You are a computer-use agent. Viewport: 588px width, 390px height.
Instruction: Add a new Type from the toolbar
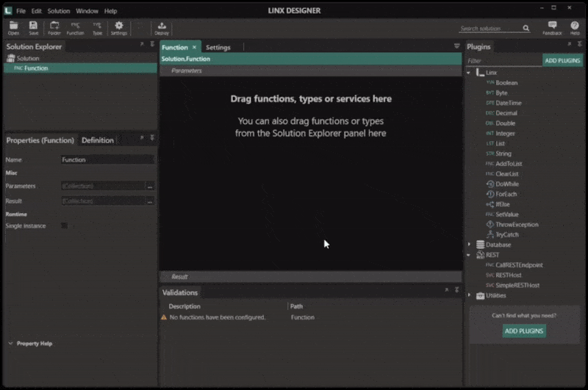[x=97, y=28]
